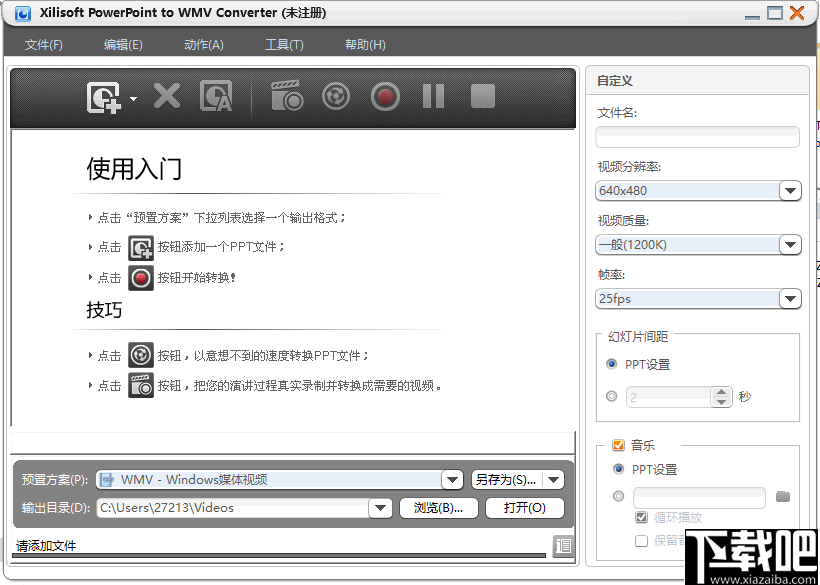Click the Stop icon in toolbar

(482, 96)
